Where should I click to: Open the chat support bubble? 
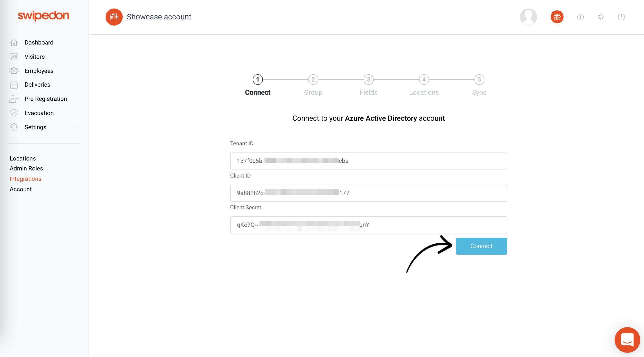point(627,340)
